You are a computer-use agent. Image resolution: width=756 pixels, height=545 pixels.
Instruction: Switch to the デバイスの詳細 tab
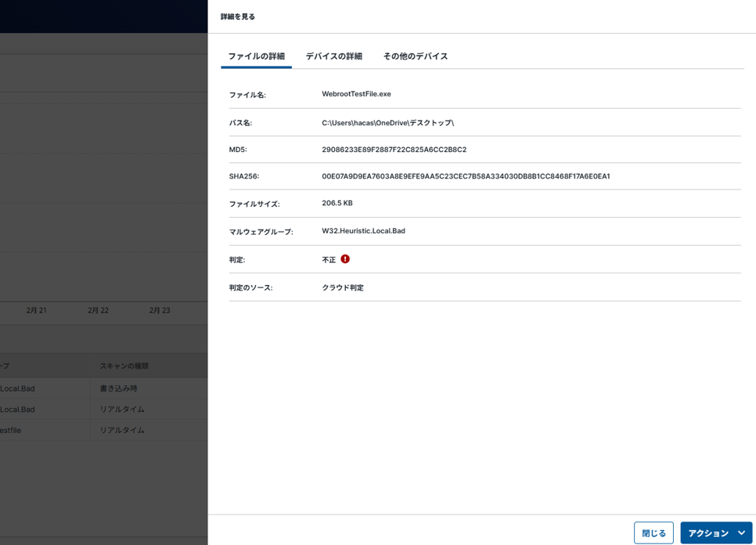pyautogui.click(x=333, y=56)
